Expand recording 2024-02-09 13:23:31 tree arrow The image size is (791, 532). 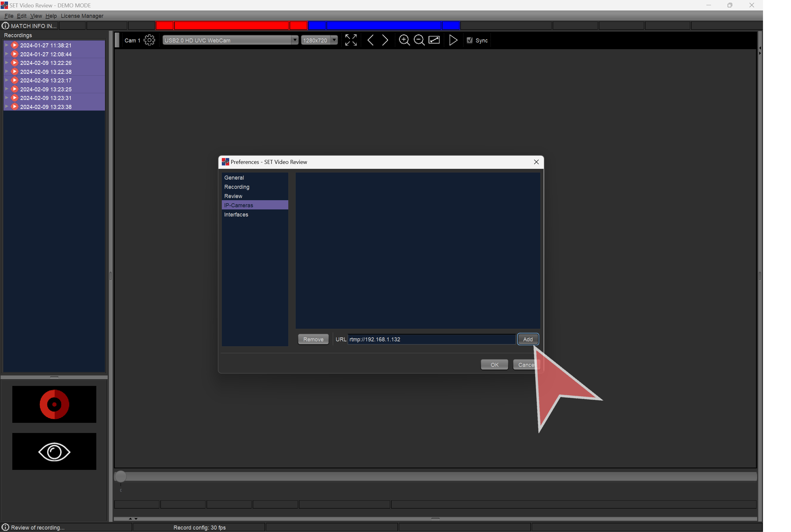pyautogui.click(x=6, y=97)
